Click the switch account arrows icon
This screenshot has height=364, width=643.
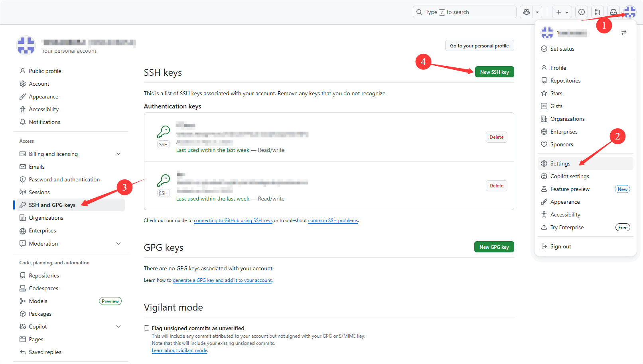click(x=624, y=33)
